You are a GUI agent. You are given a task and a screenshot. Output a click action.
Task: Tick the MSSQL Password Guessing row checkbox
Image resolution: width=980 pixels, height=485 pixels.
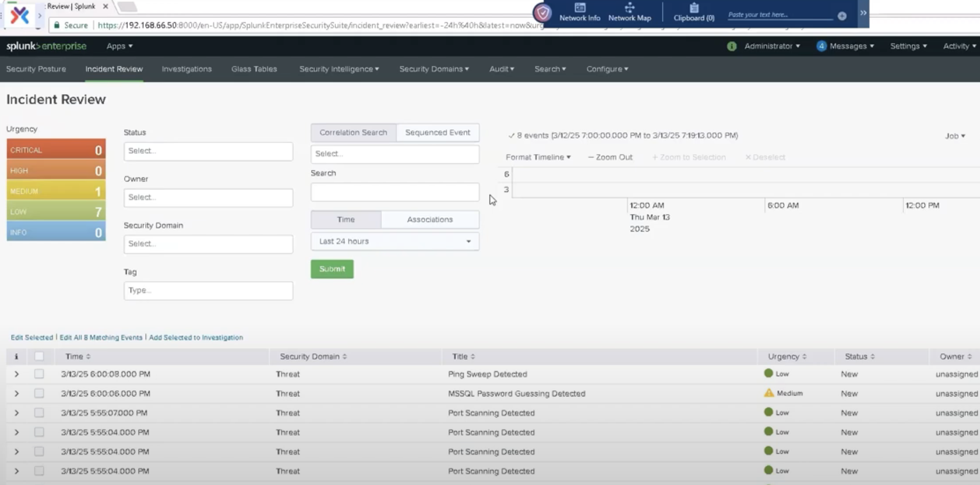(39, 393)
